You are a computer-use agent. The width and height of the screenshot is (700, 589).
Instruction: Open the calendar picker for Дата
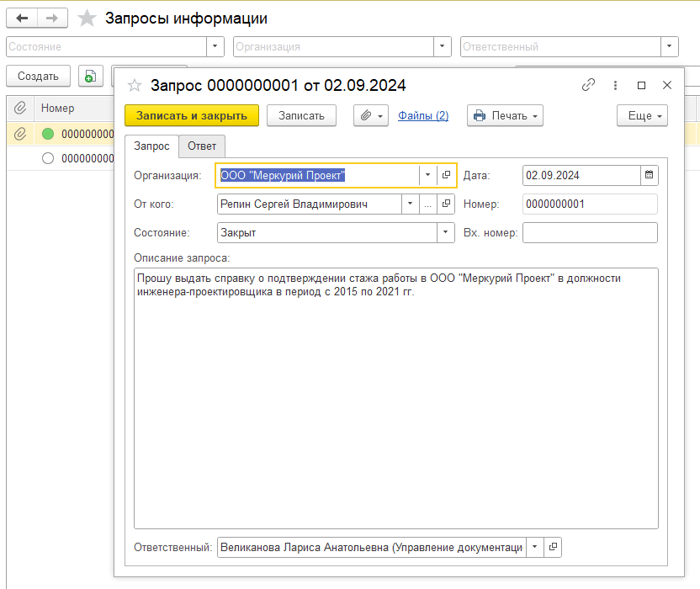pyautogui.click(x=650, y=175)
